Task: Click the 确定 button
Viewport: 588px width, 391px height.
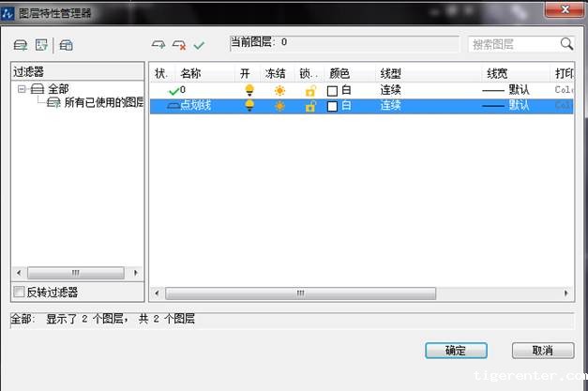Action: click(x=456, y=351)
